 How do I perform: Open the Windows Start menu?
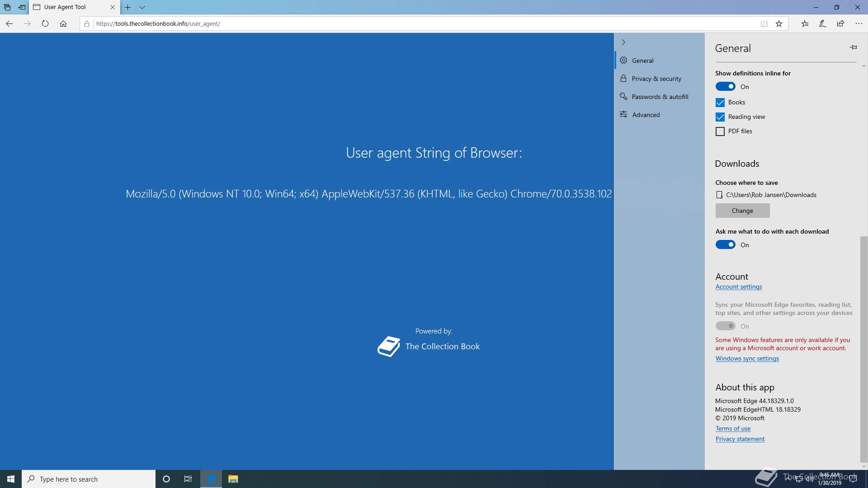[x=11, y=479]
